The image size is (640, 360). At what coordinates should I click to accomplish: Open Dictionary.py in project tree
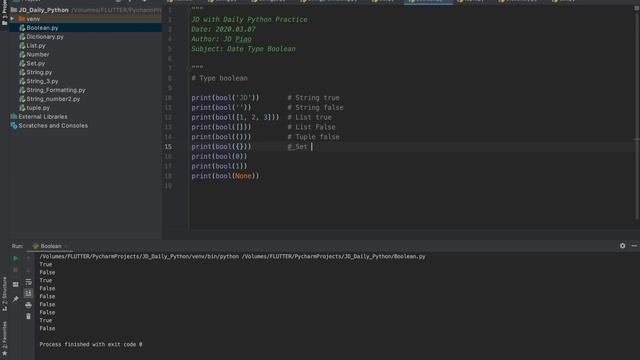44,37
